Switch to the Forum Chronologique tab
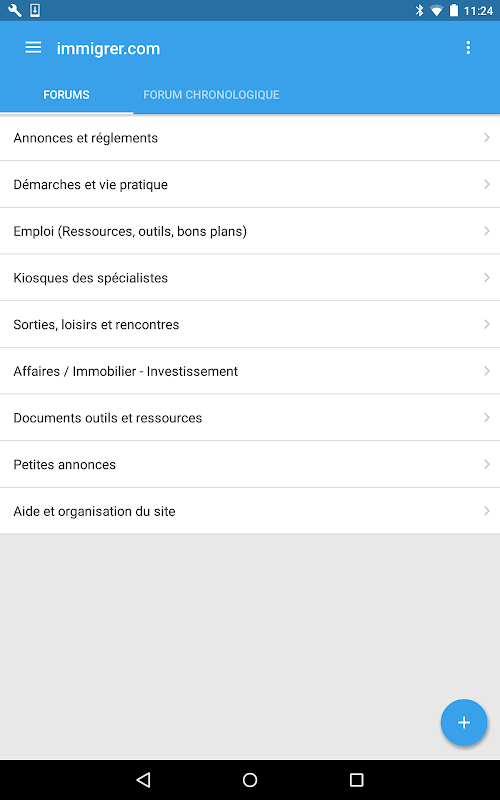This screenshot has width=500, height=800. tap(211, 95)
